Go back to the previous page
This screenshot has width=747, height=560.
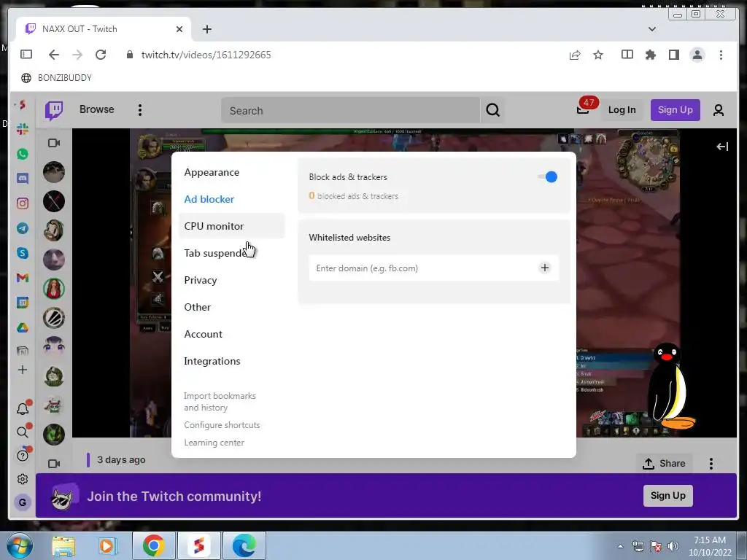[x=54, y=55]
